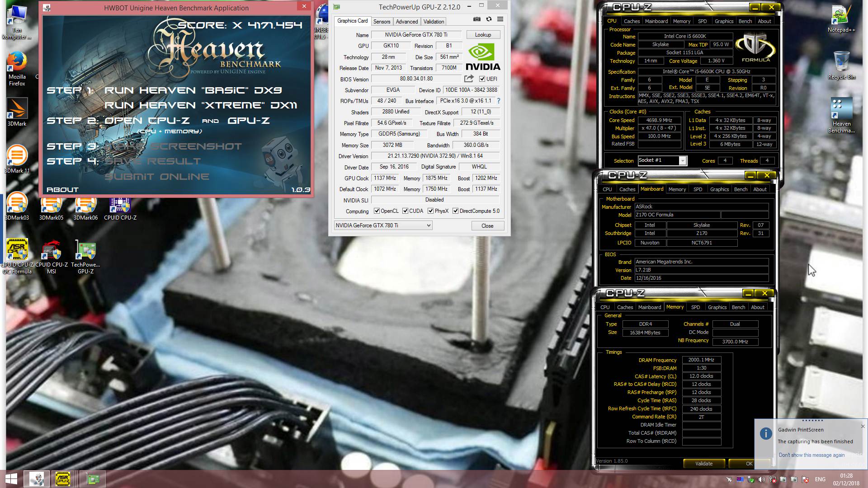The height and width of the screenshot is (488, 868).
Task: Click the ENG language indicator in taskbar
Action: point(820,479)
